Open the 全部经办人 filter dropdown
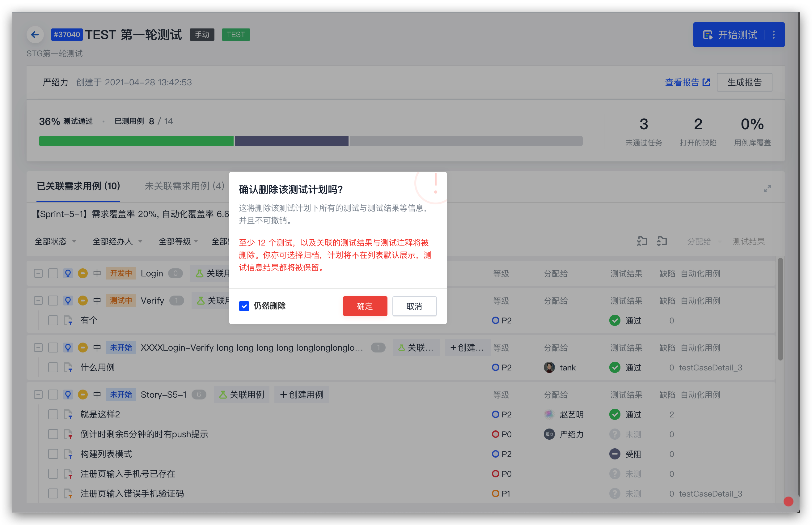The height and width of the screenshot is (525, 812). tap(117, 241)
